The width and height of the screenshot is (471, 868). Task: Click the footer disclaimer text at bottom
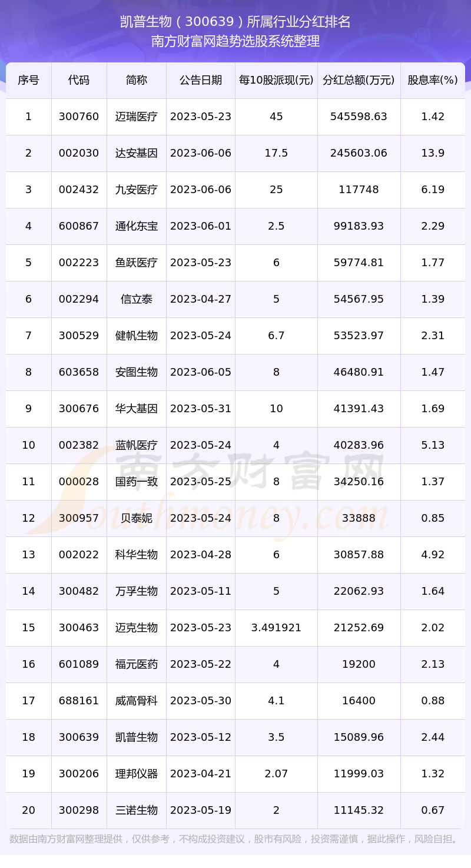point(235,839)
